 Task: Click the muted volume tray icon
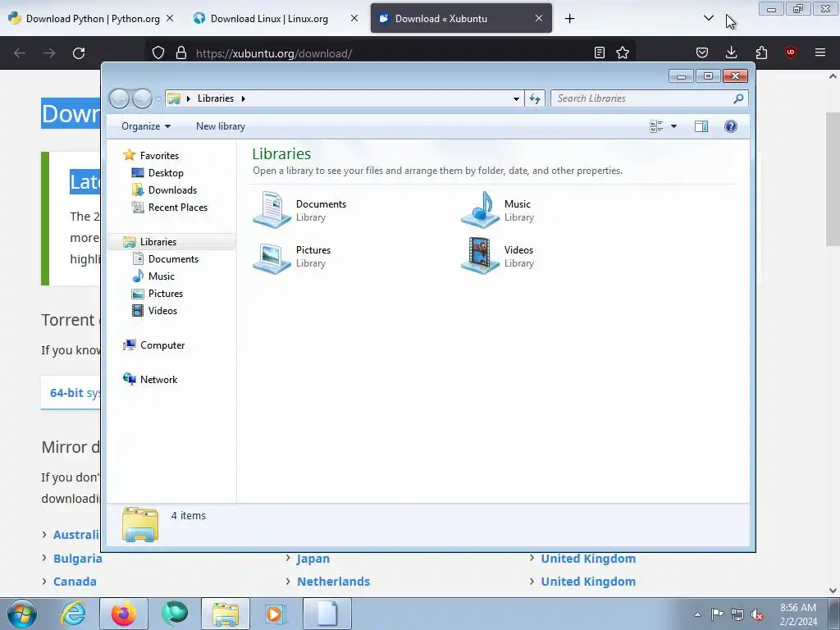point(757,614)
